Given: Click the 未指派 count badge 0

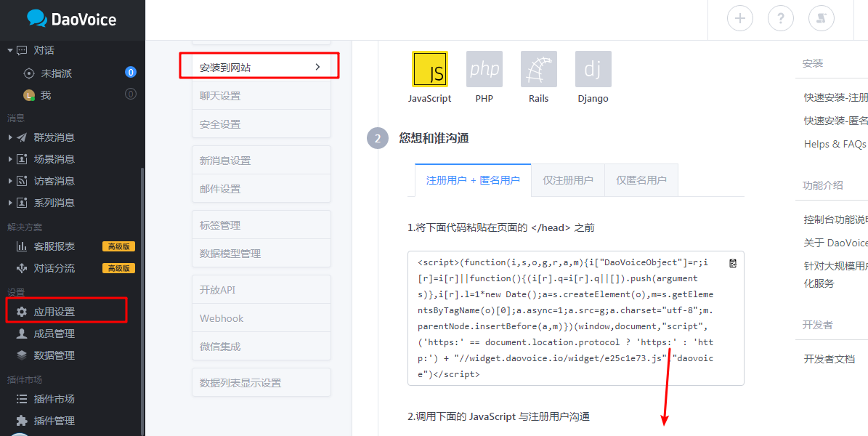Looking at the screenshot, I should (x=131, y=72).
